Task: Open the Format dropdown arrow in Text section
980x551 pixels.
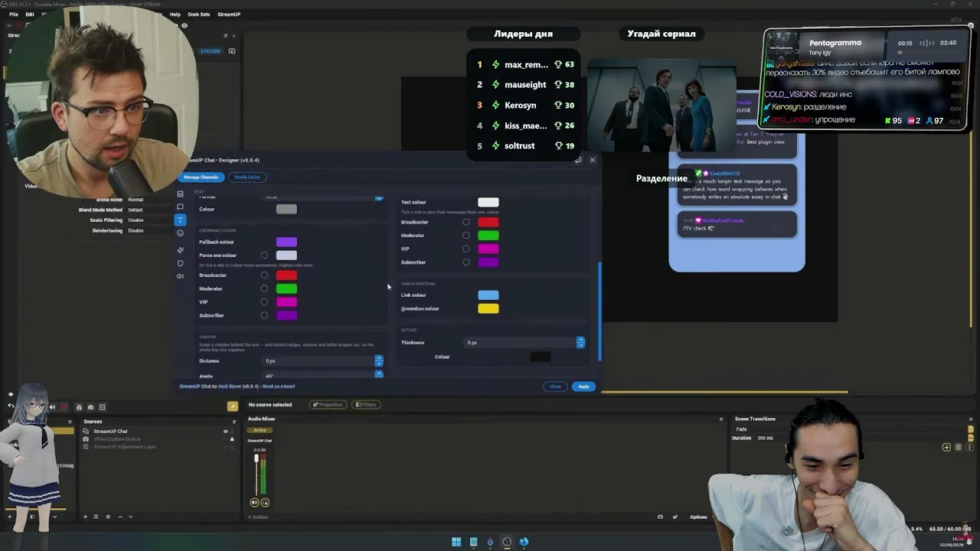Action: pos(379,197)
